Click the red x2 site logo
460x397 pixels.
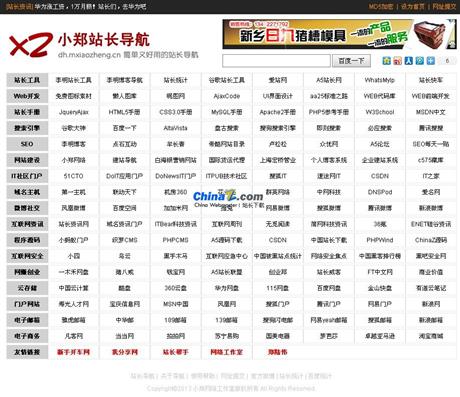coord(31,45)
